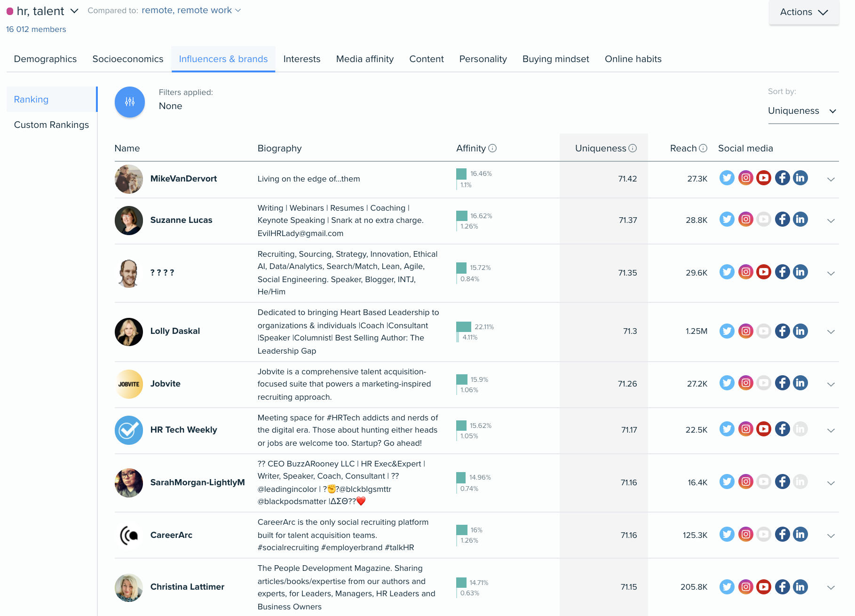Switch to the Media affinity tab

[x=365, y=59]
